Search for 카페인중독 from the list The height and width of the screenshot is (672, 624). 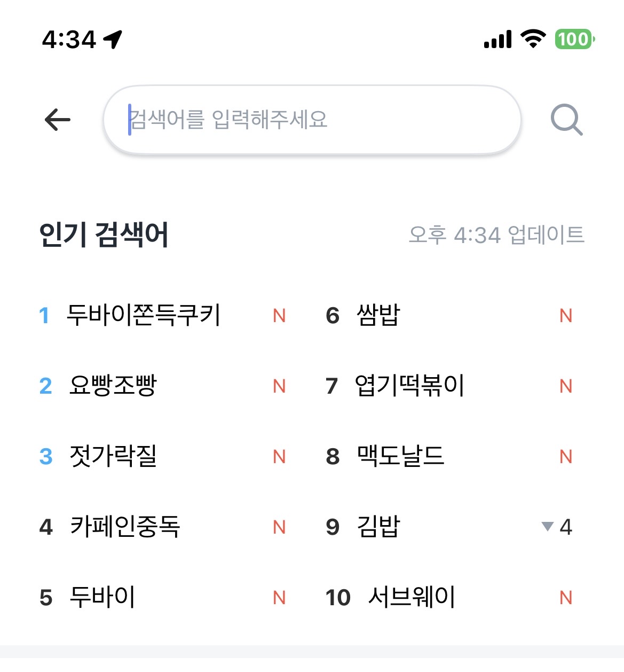coord(125,527)
